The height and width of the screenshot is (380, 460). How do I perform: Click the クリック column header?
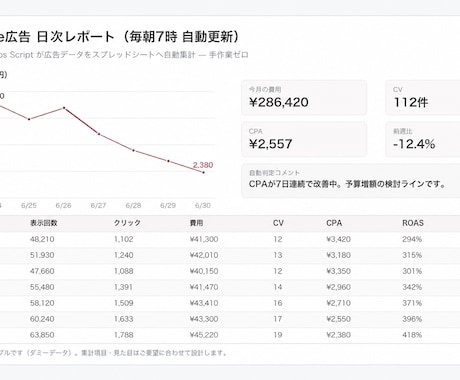[x=127, y=223]
